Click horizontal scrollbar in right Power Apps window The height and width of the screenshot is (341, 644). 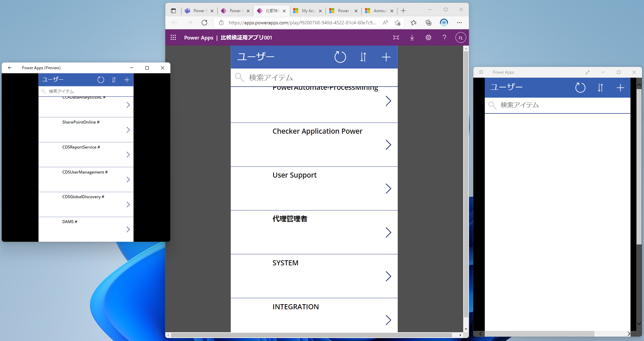coord(539,334)
